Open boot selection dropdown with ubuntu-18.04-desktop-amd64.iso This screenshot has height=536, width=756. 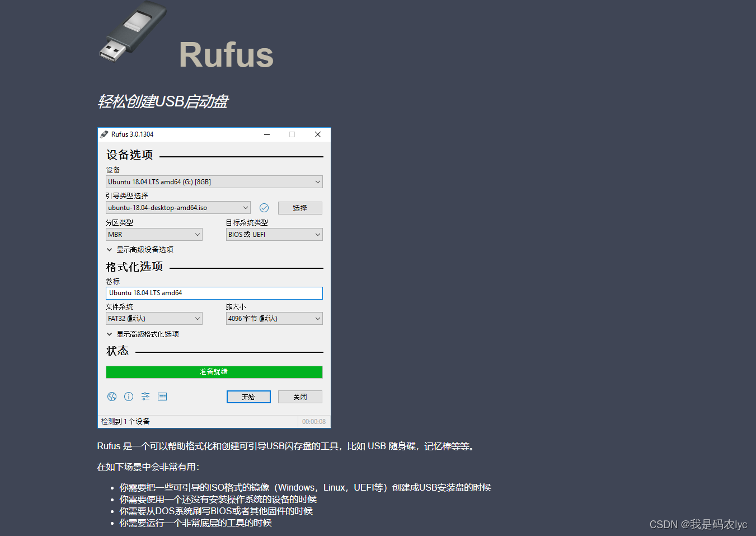pos(178,208)
